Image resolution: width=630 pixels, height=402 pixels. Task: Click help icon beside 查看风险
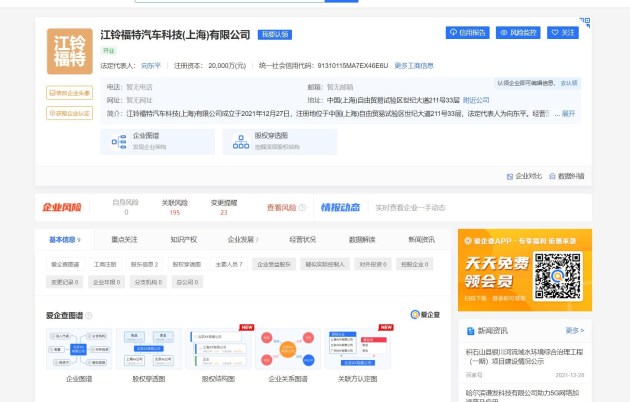[302, 208]
